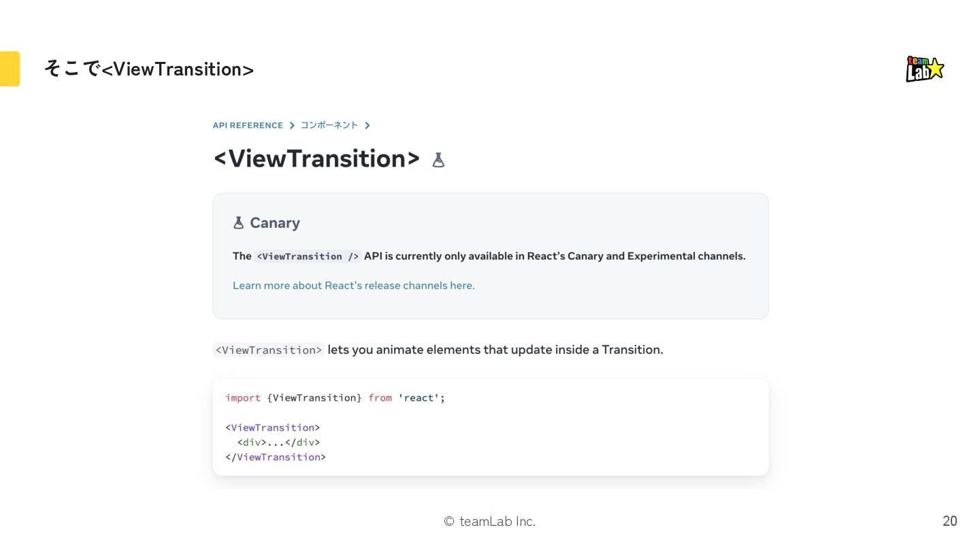Image resolution: width=980 pixels, height=551 pixels.
Task: Click the slide page number 20
Action: point(949,521)
